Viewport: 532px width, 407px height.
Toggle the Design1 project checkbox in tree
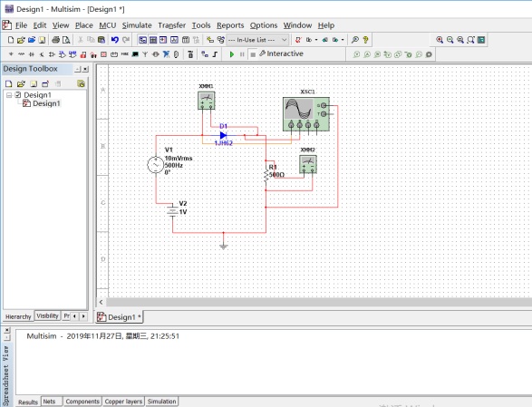coord(18,94)
